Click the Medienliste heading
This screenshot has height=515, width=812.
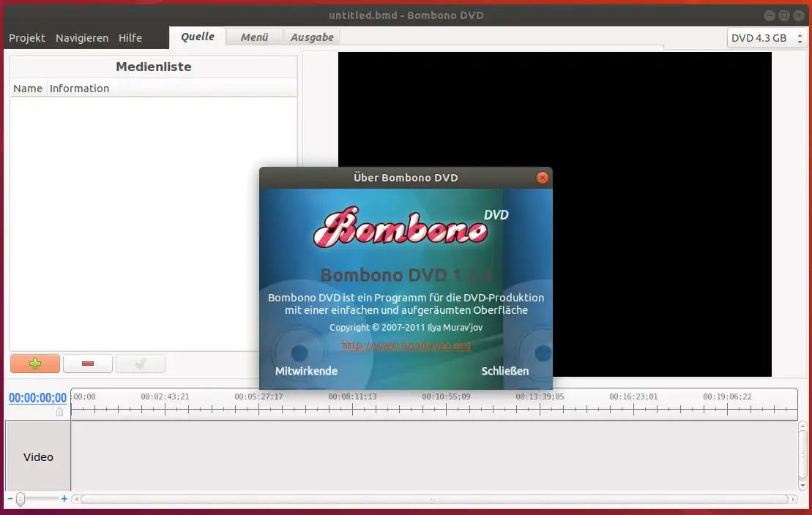[154, 67]
